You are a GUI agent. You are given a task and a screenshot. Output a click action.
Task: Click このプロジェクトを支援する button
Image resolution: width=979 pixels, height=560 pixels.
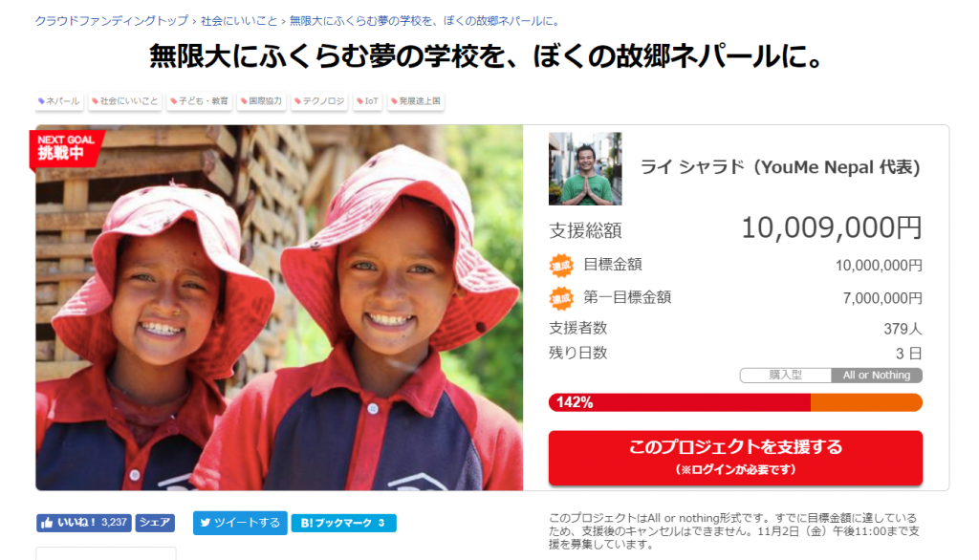735,458
